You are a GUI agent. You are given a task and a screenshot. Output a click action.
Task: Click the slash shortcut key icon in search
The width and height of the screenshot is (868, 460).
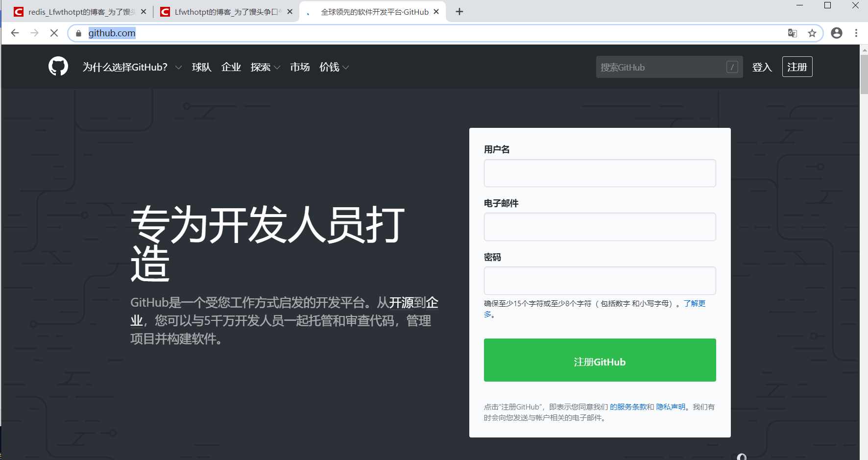tap(732, 67)
